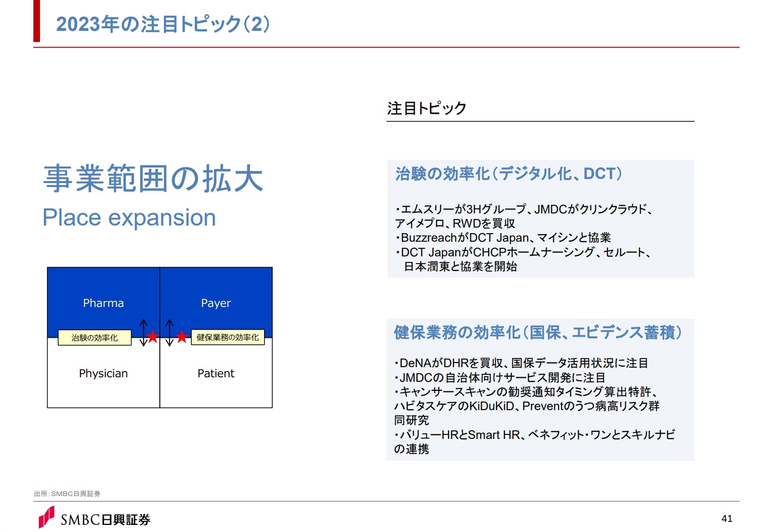
Task: Click the red star next to 治験の効率化
Action: [x=152, y=336]
